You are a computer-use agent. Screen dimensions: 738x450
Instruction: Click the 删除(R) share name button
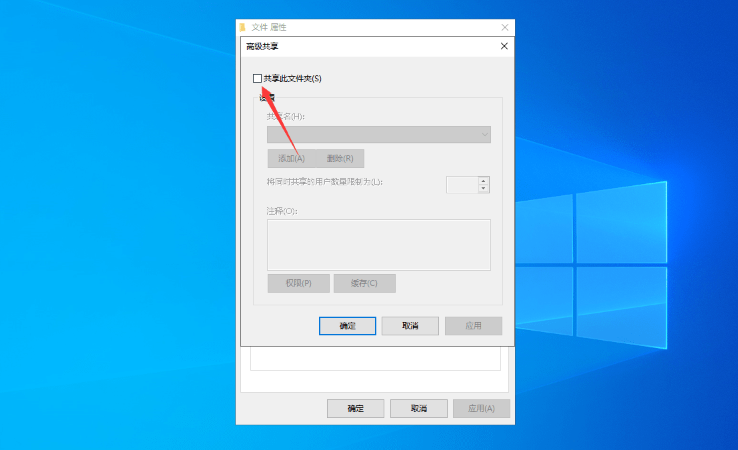pyautogui.click(x=340, y=158)
